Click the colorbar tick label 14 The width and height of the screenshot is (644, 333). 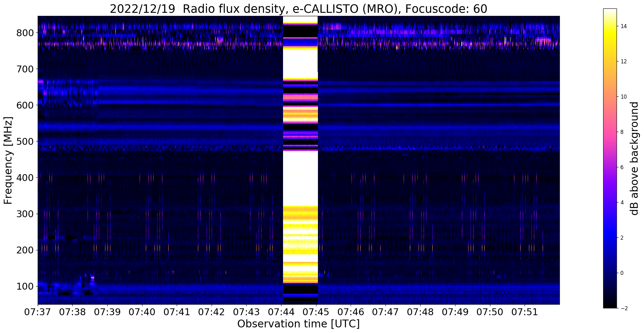tap(624, 26)
